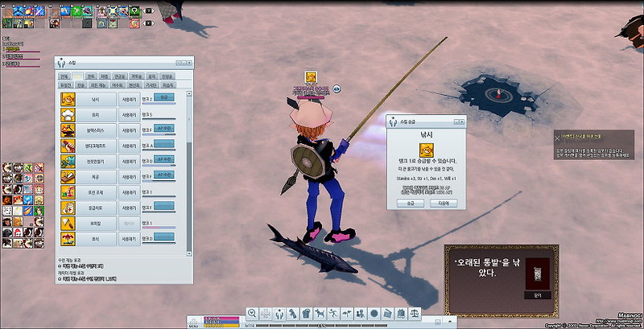Click the 낚시 skill name button
This screenshot has width=644, height=329.
[x=97, y=99]
